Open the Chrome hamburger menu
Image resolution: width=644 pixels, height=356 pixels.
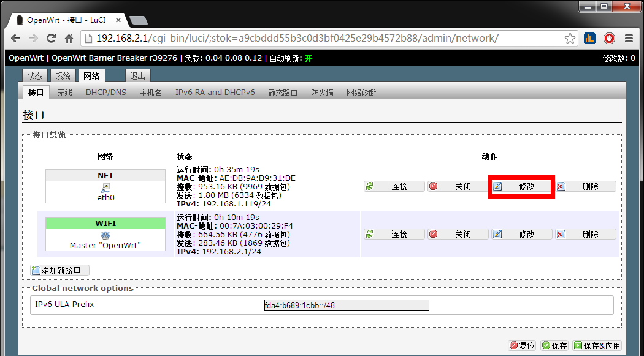click(x=629, y=39)
